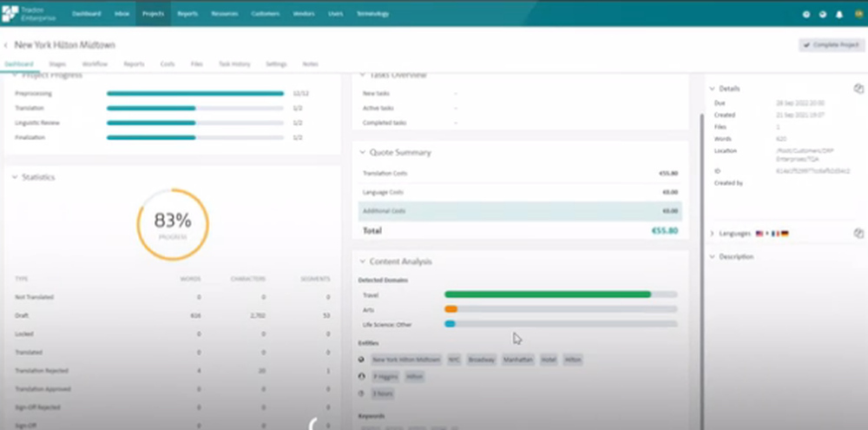Switch to the Workflow tab
Viewport: 868px width, 430px height.
(95, 64)
